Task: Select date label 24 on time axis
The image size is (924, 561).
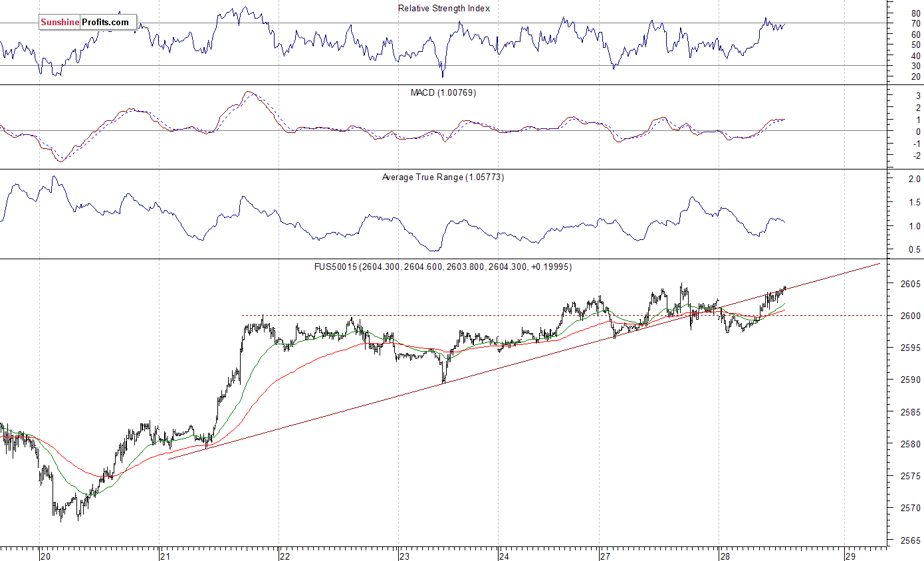Action: click(504, 556)
